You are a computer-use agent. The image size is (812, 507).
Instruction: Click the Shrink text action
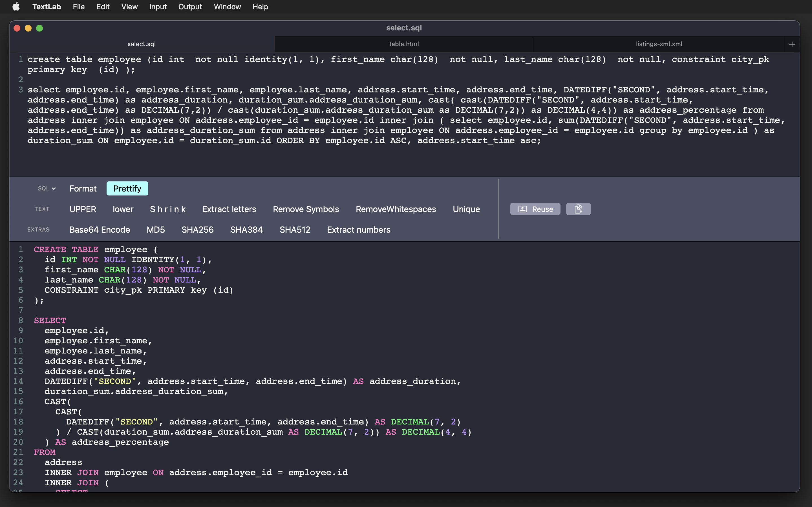tap(167, 209)
